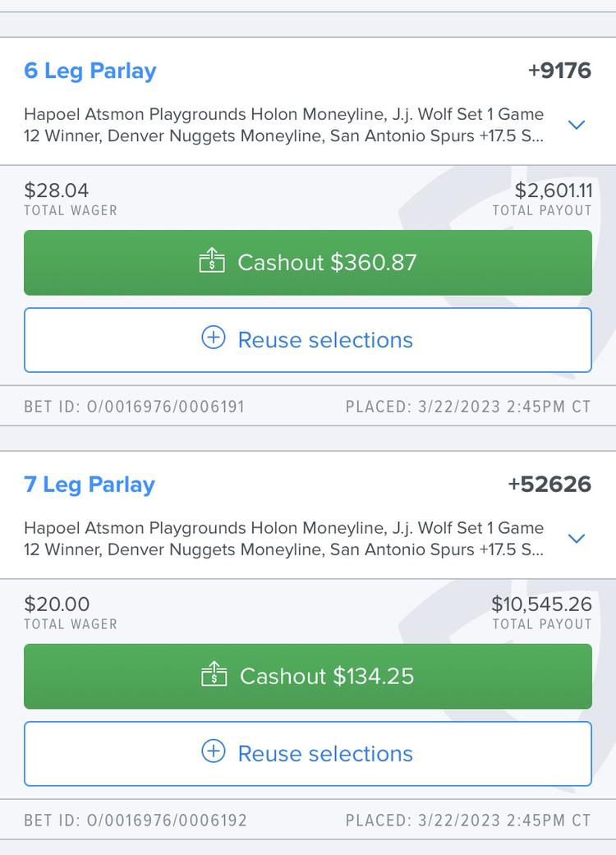The image size is (616, 855).
Task: Click the cashout money icon for $134.25
Action: coord(214,674)
